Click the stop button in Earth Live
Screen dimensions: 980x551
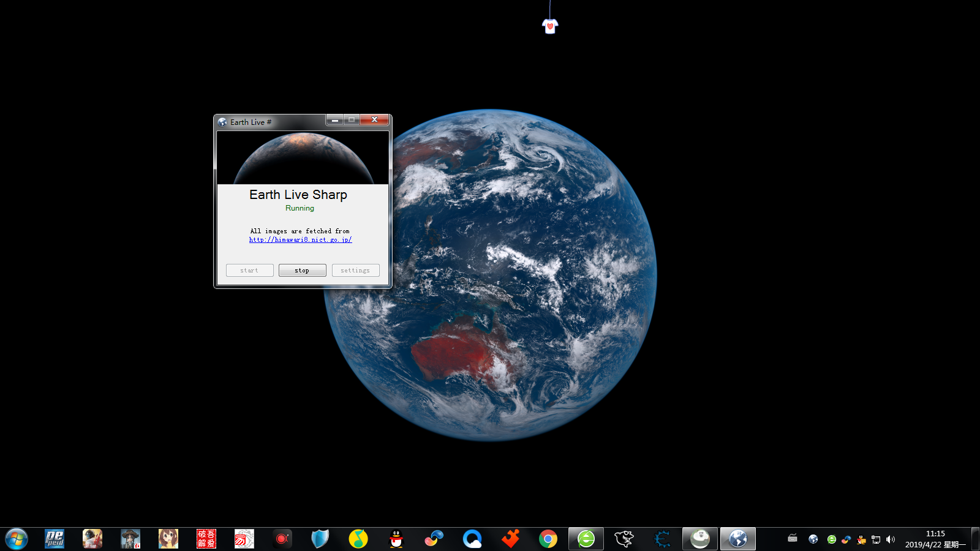pyautogui.click(x=302, y=270)
